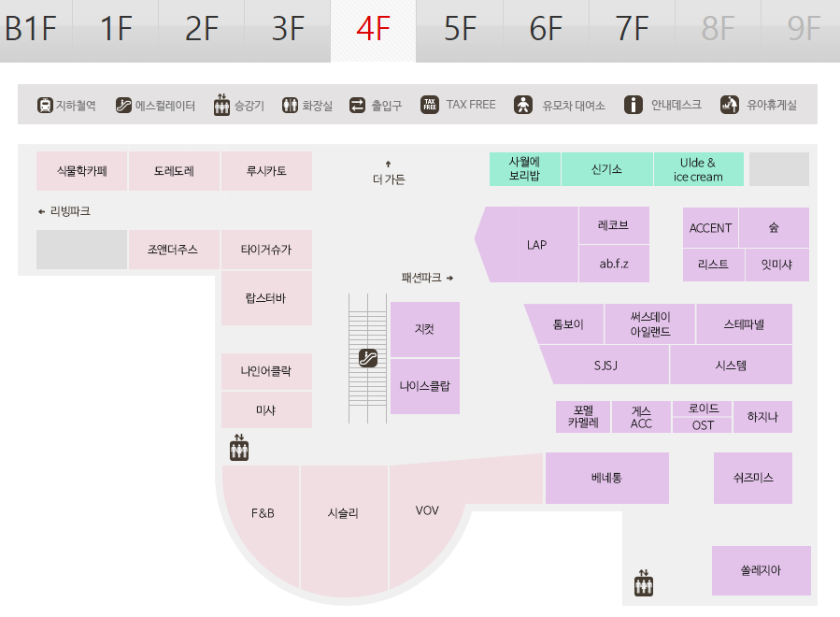Follow the 패션파크 direction arrow link
Viewport: 840px width, 617px height.
428,278
